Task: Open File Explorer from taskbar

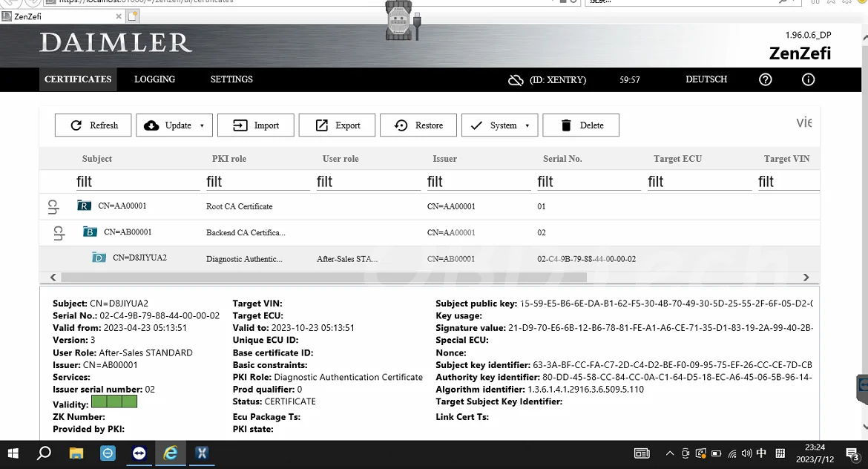Action: [76, 453]
